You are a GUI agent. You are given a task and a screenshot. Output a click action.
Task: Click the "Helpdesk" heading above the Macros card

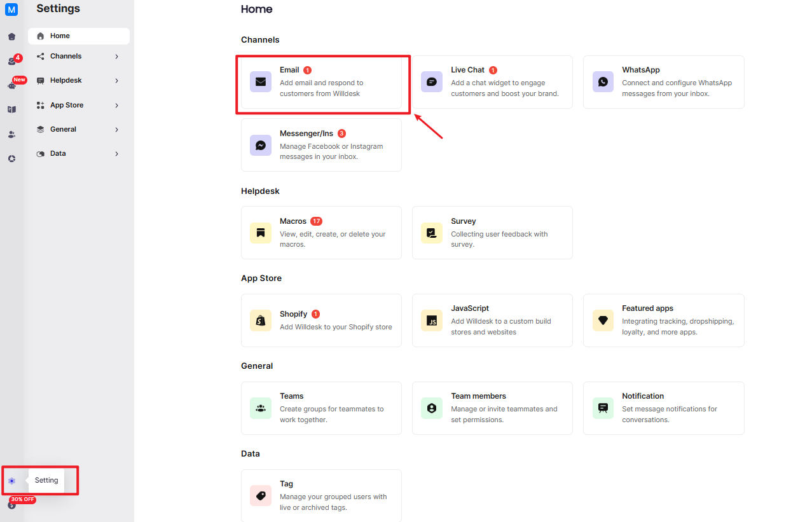tap(260, 191)
